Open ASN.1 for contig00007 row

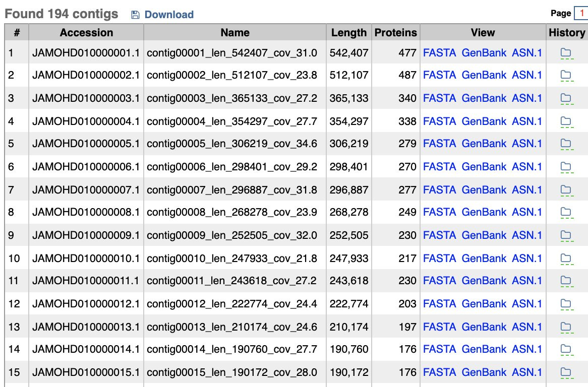[x=527, y=190]
